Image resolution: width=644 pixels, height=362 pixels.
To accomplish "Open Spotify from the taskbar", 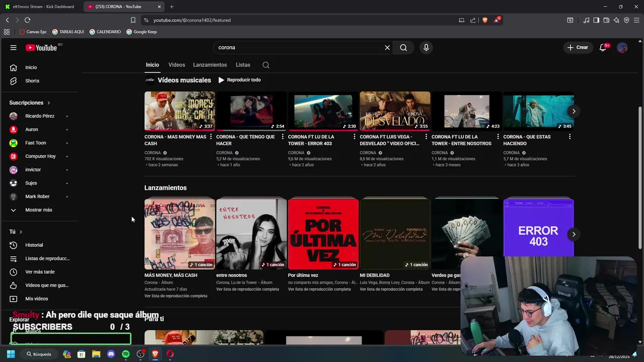I will (126, 354).
